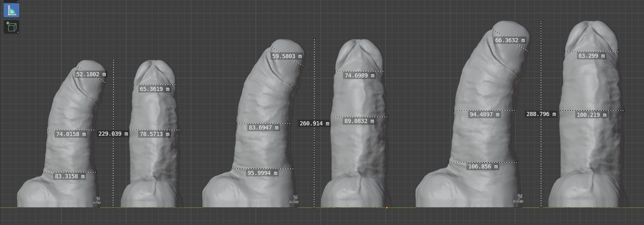Click the 74.6989 m ruler label
This screenshot has width=644, height=225.
pos(359,75)
